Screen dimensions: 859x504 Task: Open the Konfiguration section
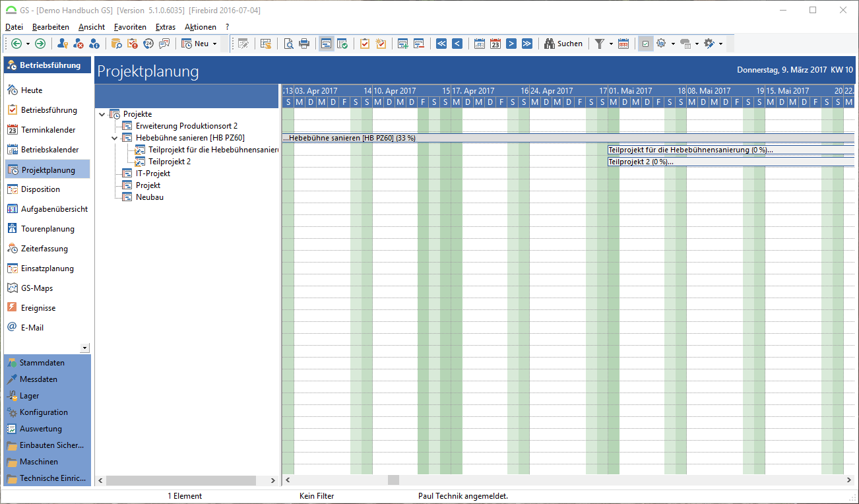[x=48, y=412]
